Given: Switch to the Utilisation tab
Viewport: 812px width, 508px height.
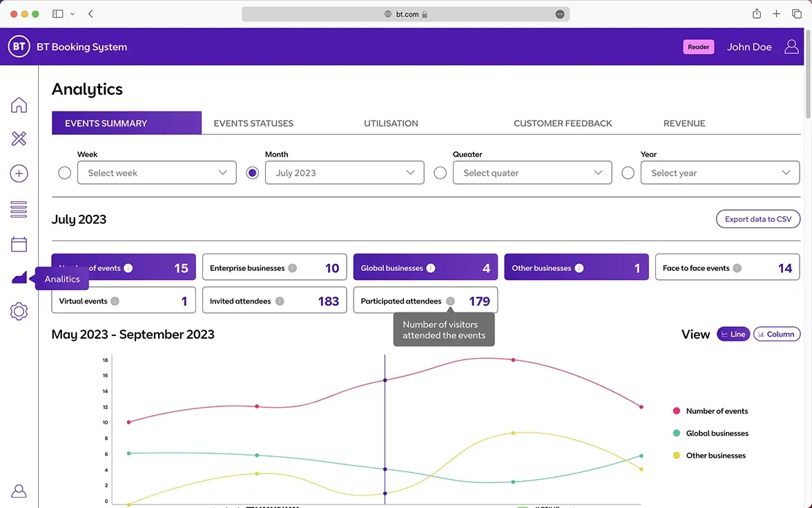Looking at the screenshot, I should point(391,123).
